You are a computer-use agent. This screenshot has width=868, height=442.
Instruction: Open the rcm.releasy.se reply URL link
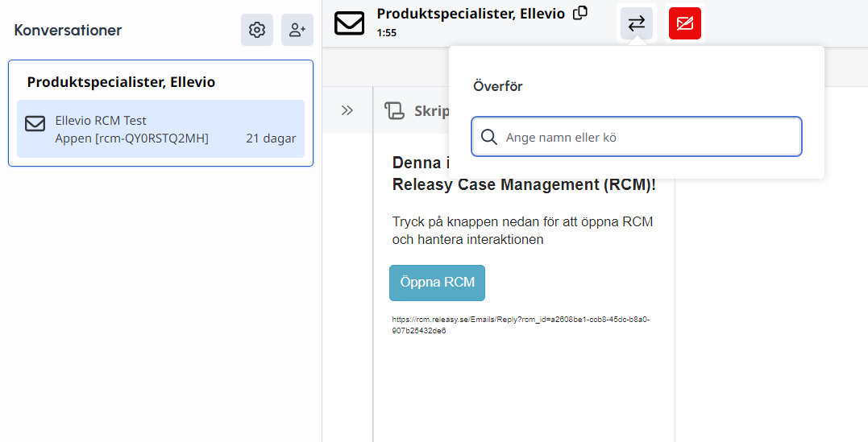point(521,325)
